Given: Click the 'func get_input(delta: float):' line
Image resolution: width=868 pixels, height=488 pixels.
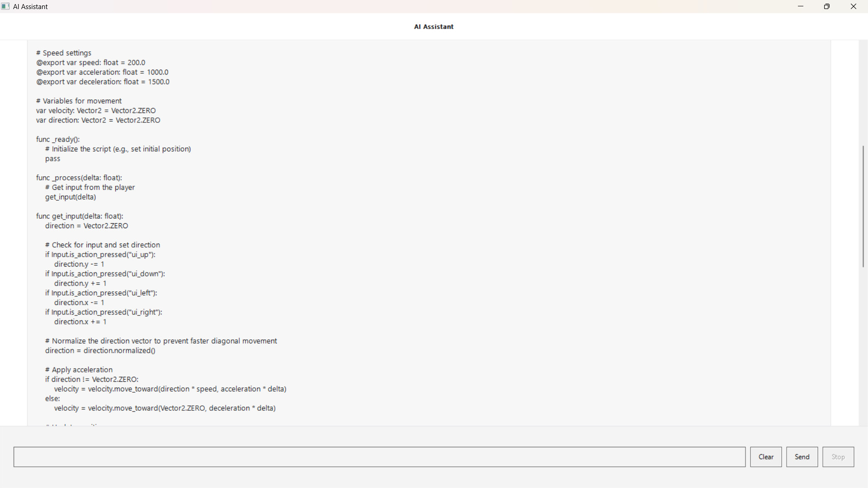Looking at the screenshot, I should click(x=80, y=216).
